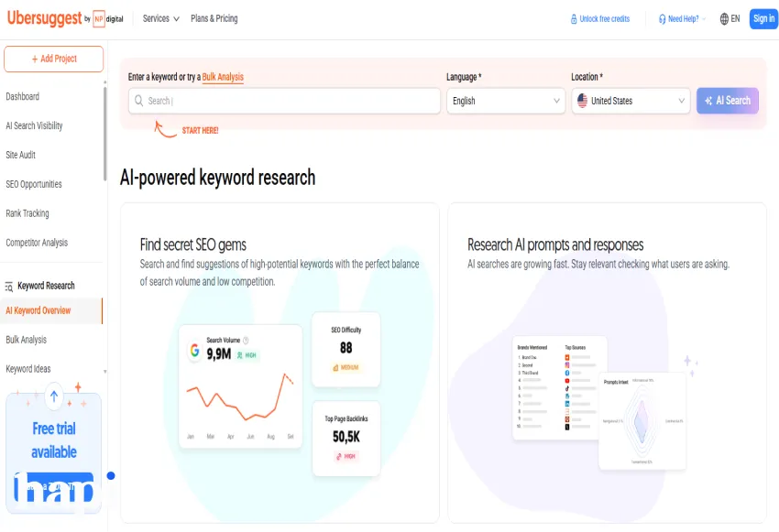
Task: Open SEO Opportunities in sidebar
Action: click(x=34, y=184)
